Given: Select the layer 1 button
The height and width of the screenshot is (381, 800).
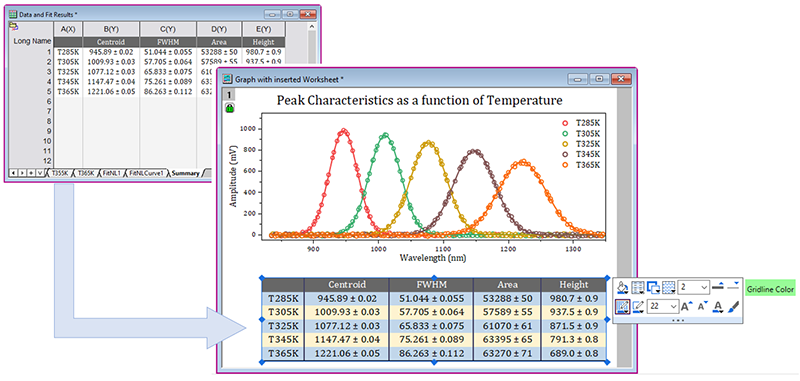Looking at the screenshot, I should pos(230,95).
